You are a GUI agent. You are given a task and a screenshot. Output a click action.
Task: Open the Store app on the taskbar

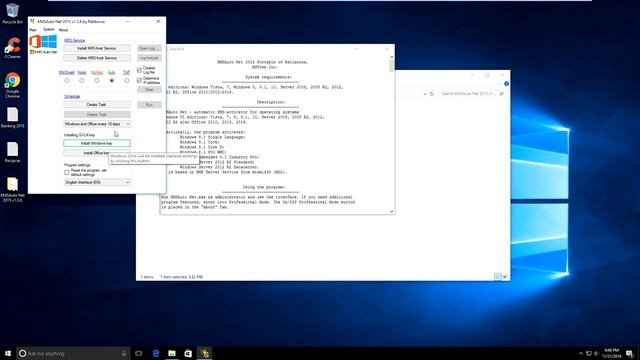click(x=188, y=353)
